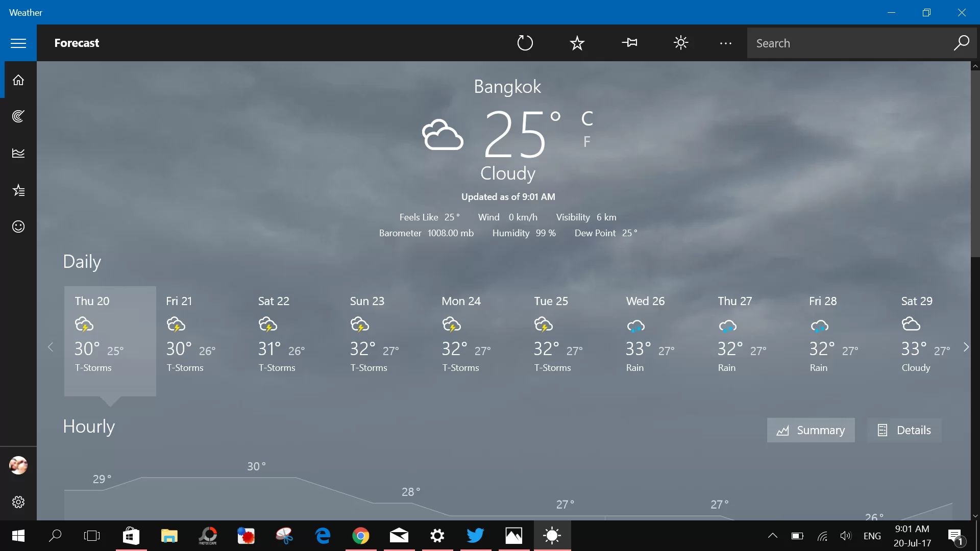Open Microsoft Store from the taskbar
Image resolution: width=980 pixels, height=551 pixels.
pyautogui.click(x=131, y=536)
